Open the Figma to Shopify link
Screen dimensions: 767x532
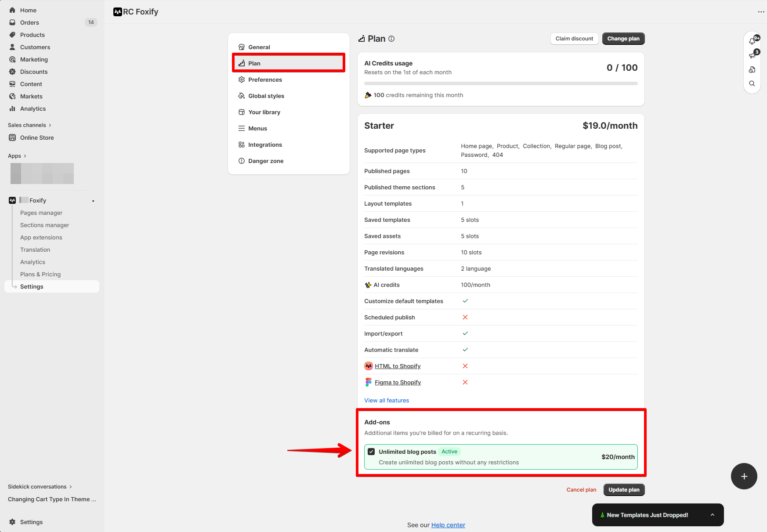click(398, 382)
